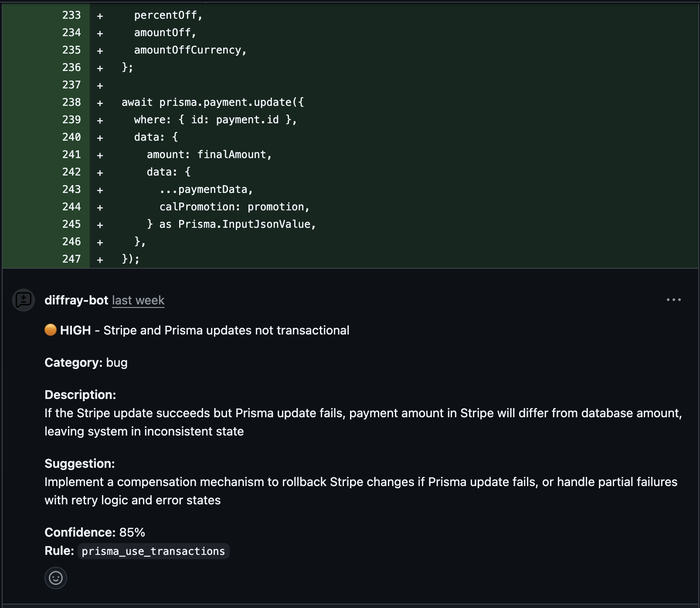Screen dimensions: 700x608
Task: Select line number 241 in the diff
Action: (x=72, y=154)
